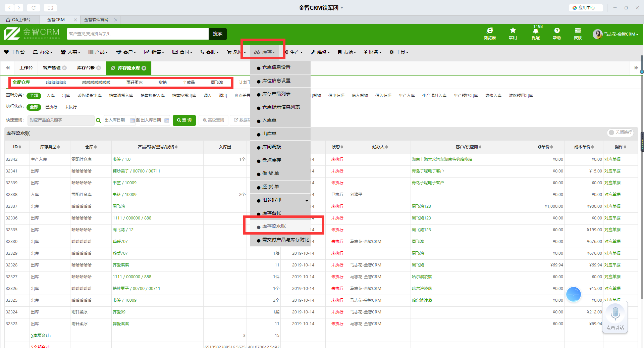Expand the 产品 menu dropdown
The image size is (644, 349).
(x=98, y=52)
